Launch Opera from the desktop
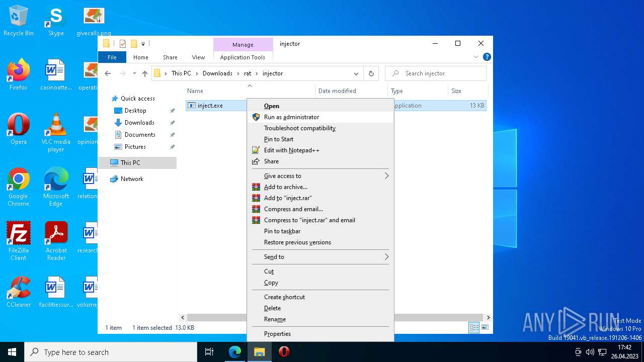 [x=19, y=130]
